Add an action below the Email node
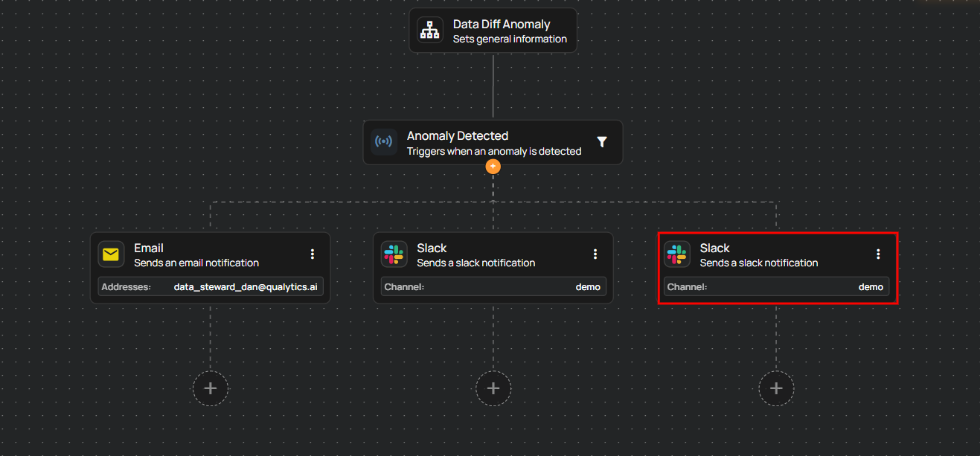Viewport: 980px width, 456px height. click(x=210, y=388)
